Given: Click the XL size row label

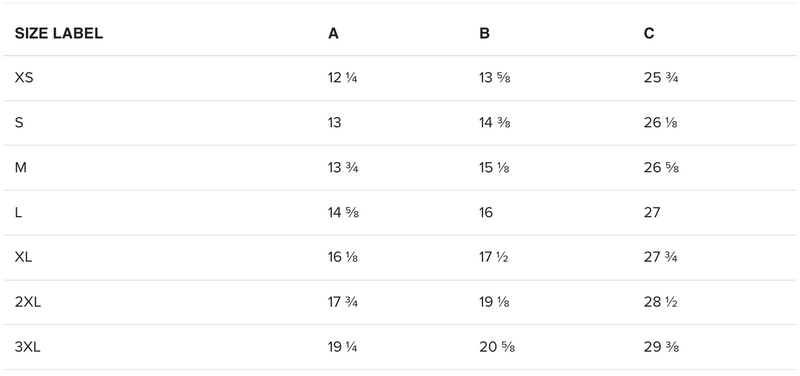Looking at the screenshot, I should coord(23,258).
